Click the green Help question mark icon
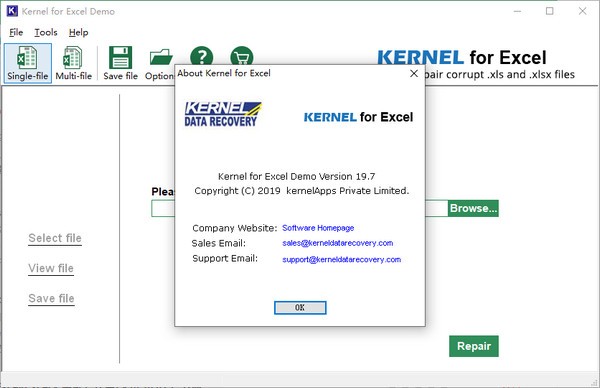 pos(201,56)
